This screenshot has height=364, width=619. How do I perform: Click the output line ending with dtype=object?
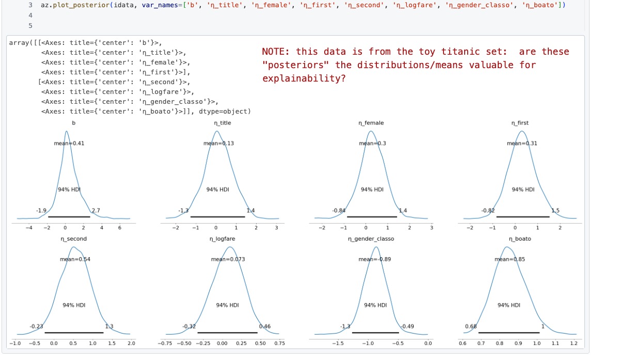coord(146,112)
